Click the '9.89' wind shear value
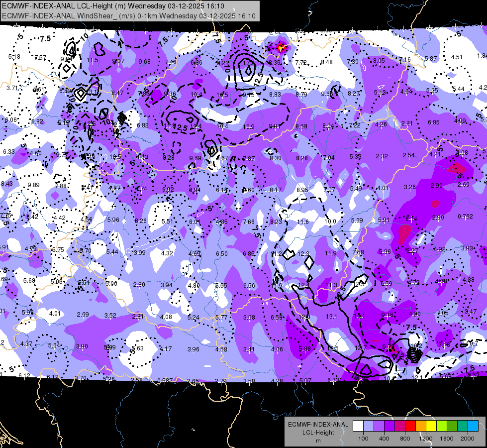Screen dimensions: 487x448 tap(33, 185)
